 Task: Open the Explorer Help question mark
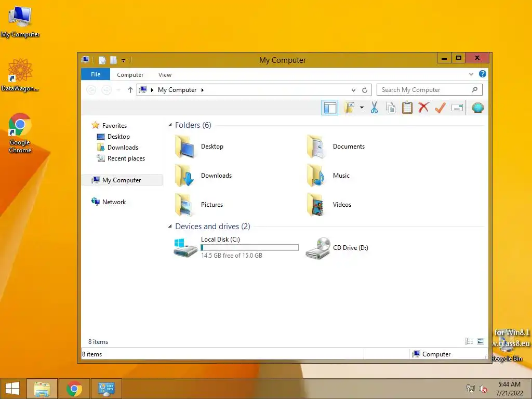point(482,74)
